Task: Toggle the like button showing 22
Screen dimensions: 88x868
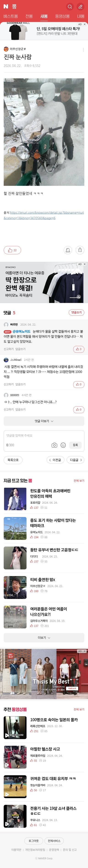Action: coord(12,250)
